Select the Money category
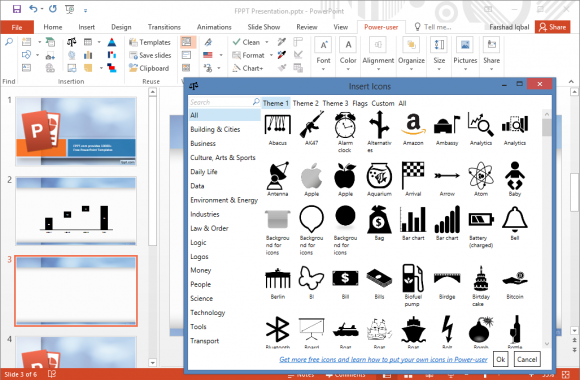The height and width of the screenshot is (380, 580). coord(200,270)
